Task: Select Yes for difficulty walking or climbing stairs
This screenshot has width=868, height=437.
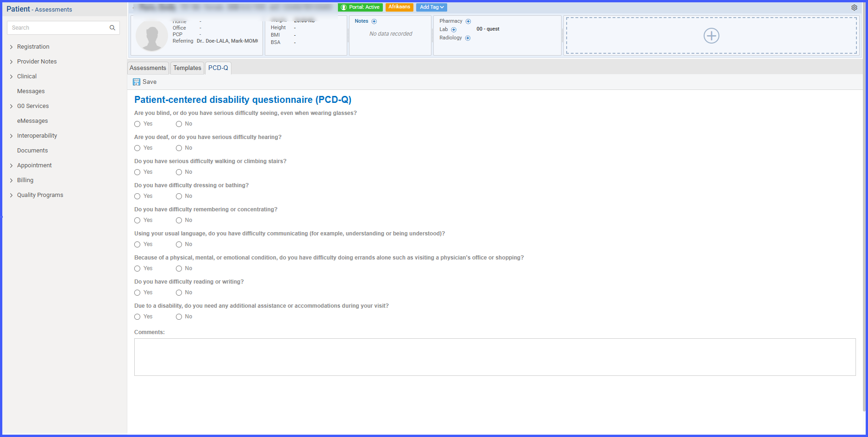Action: (137, 172)
